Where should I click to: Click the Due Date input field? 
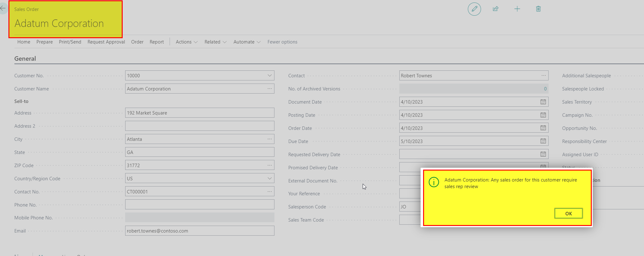pyautogui.click(x=474, y=141)
